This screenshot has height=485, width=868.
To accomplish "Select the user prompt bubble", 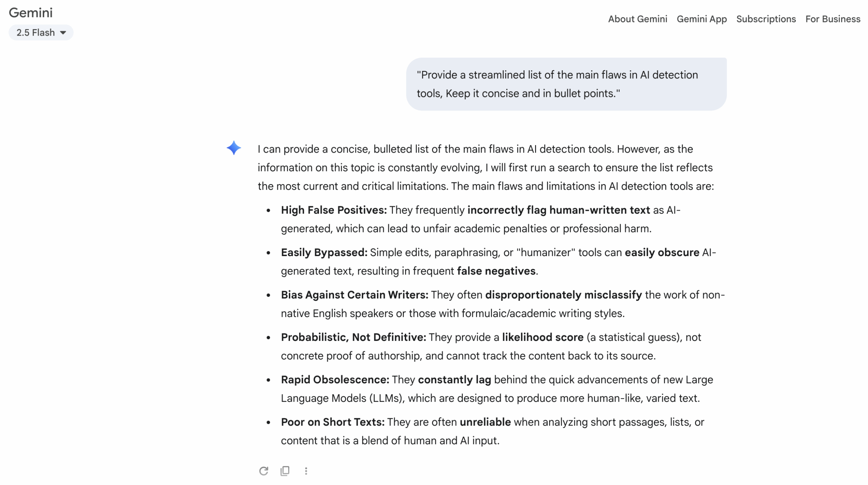I will coord(566,84).
